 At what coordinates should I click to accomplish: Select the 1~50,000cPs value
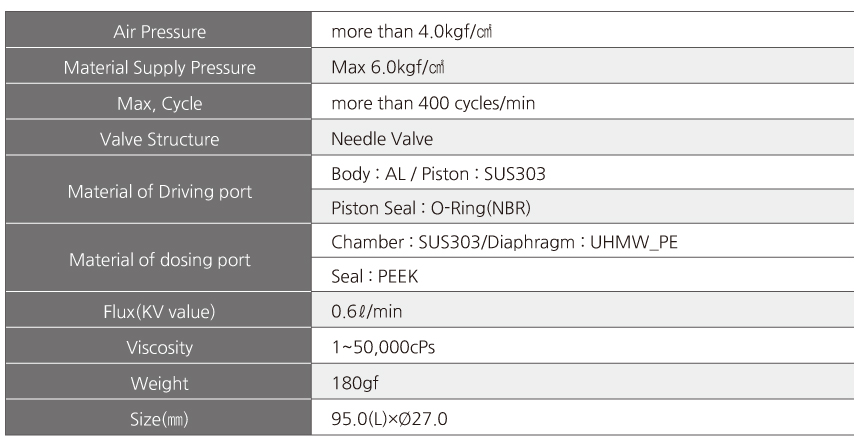pos(383,347)
